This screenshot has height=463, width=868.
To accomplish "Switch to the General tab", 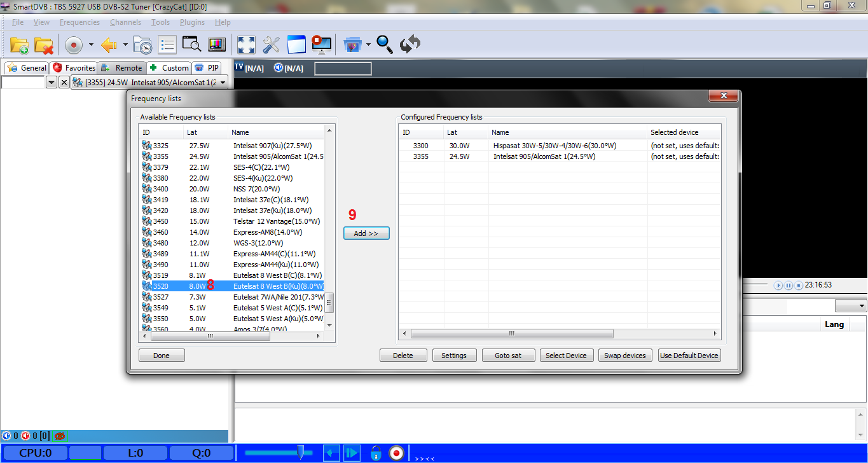I will point(26,67).
